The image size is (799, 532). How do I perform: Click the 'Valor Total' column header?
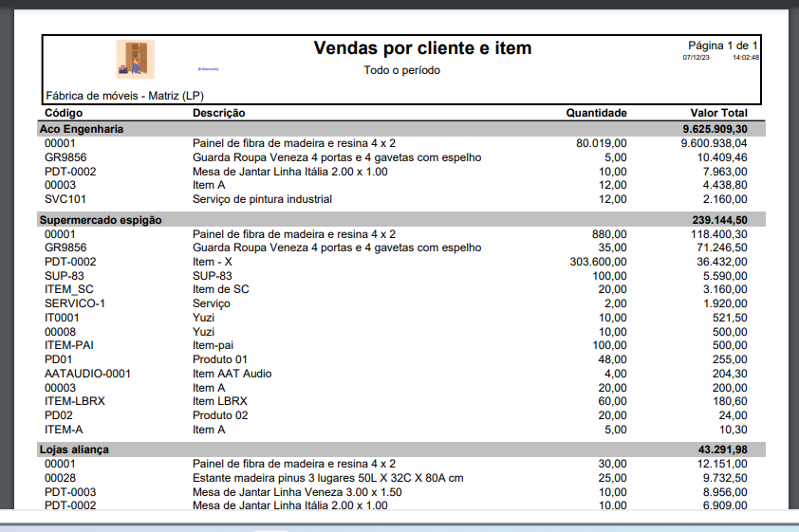click(718, 113)
